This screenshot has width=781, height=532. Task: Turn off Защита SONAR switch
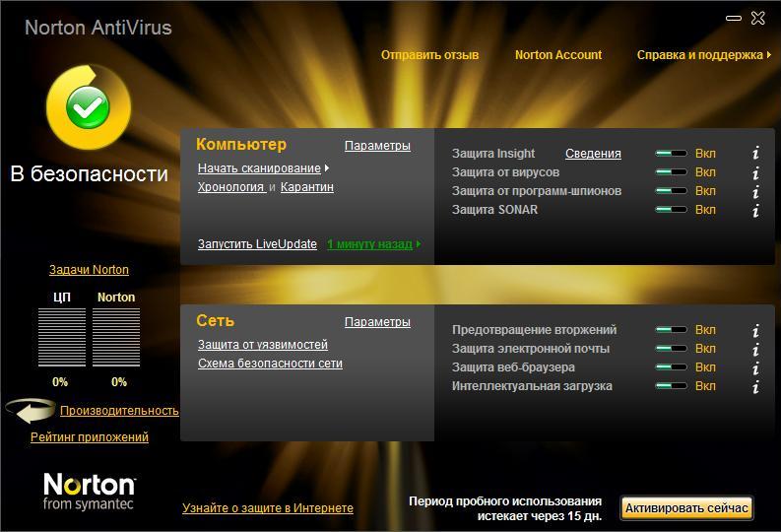coord(671,210)
